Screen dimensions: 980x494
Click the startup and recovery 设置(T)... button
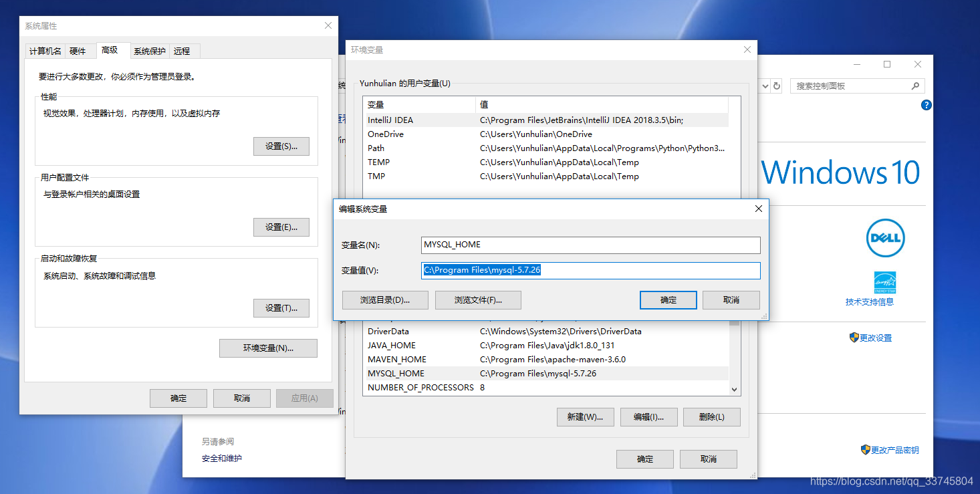pyautogui.click(x=281, y=308)
